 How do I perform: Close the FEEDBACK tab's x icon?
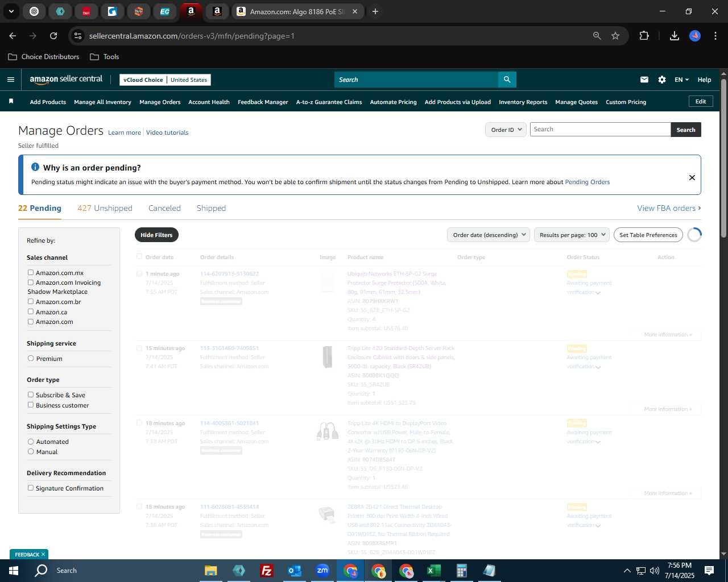tap(43, 554)
